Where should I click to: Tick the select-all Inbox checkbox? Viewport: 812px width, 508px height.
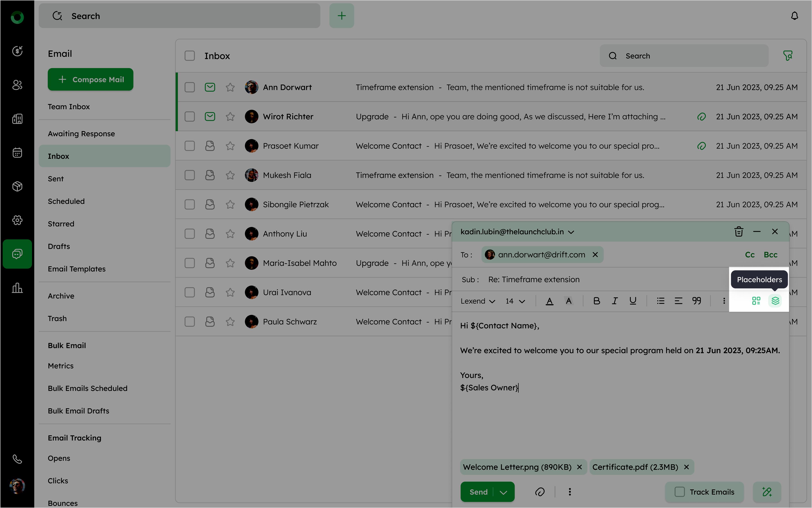(x=190, y=56)
